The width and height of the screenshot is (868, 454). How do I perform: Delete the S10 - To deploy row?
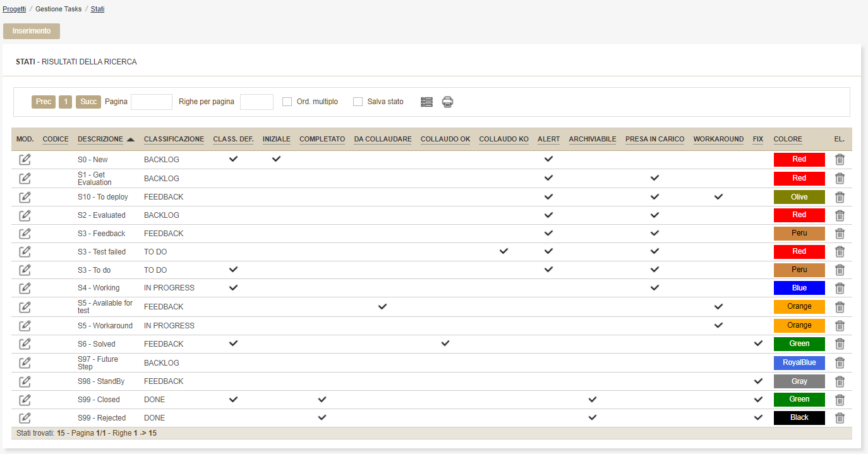[x=840, y=197]
